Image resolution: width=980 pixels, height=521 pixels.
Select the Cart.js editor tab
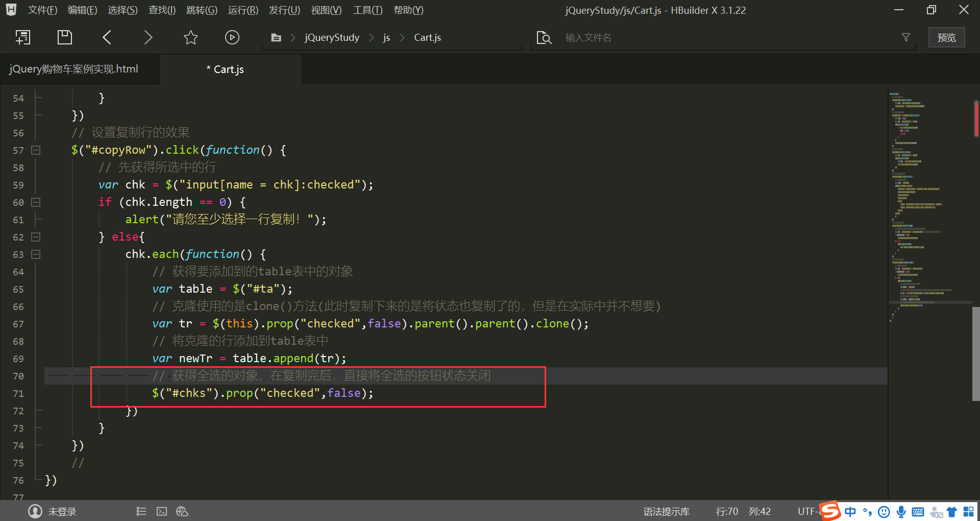coord(230,69)
